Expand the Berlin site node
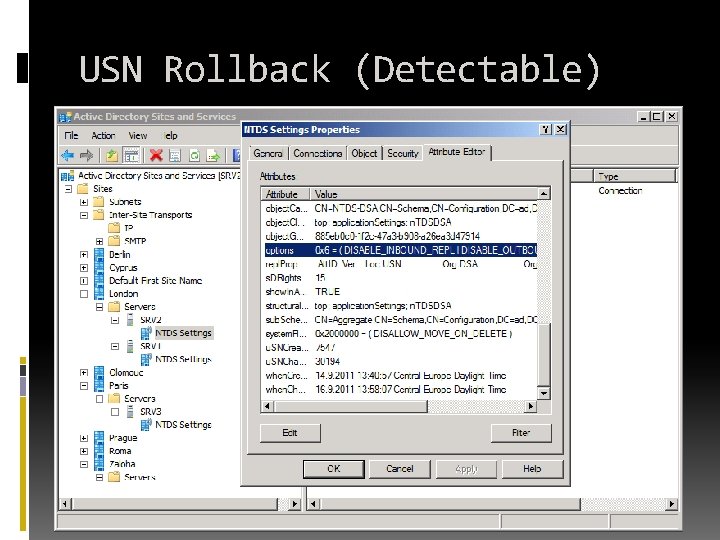The height and width of the screenshot is (540, 720). pyautogui.click(x=84, y=254)
